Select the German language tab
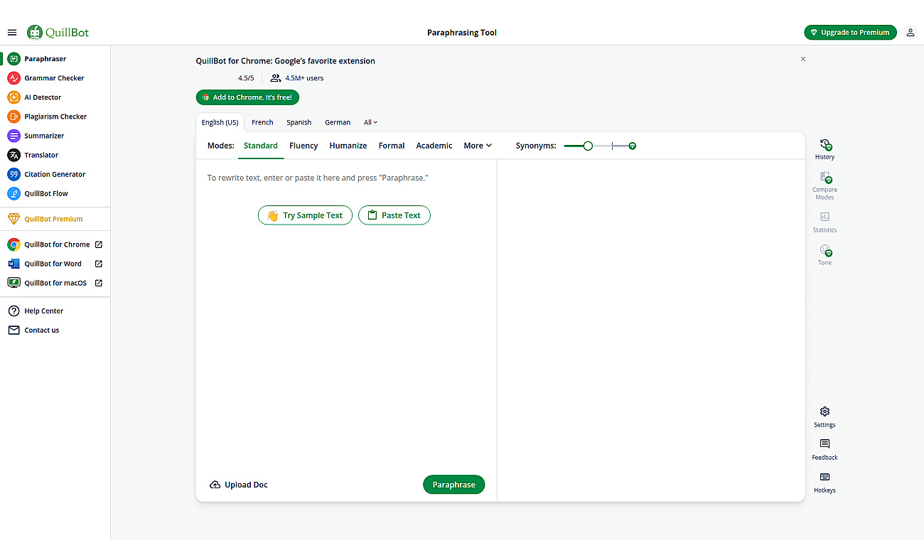 (338, 122)
